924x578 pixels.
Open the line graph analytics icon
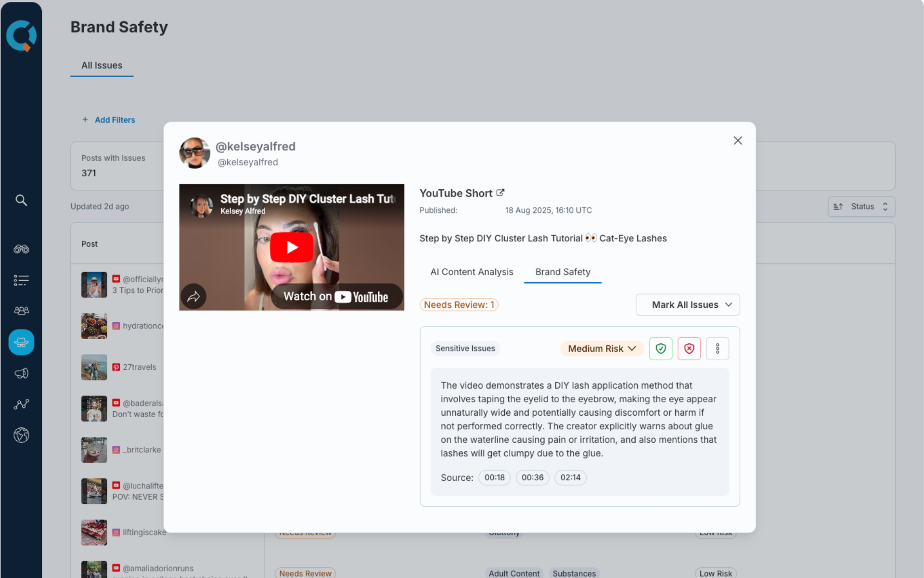21,404
